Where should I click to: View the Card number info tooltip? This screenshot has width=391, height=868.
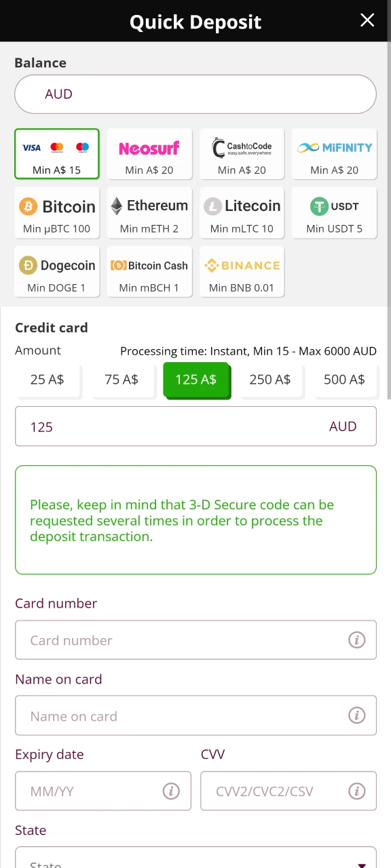click(356, 639)
